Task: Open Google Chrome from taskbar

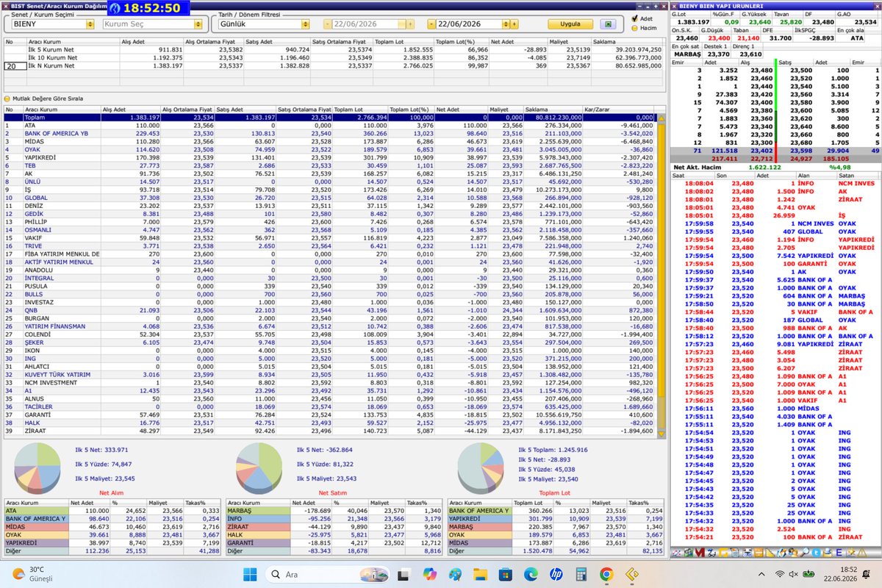Action: [606, 573]
